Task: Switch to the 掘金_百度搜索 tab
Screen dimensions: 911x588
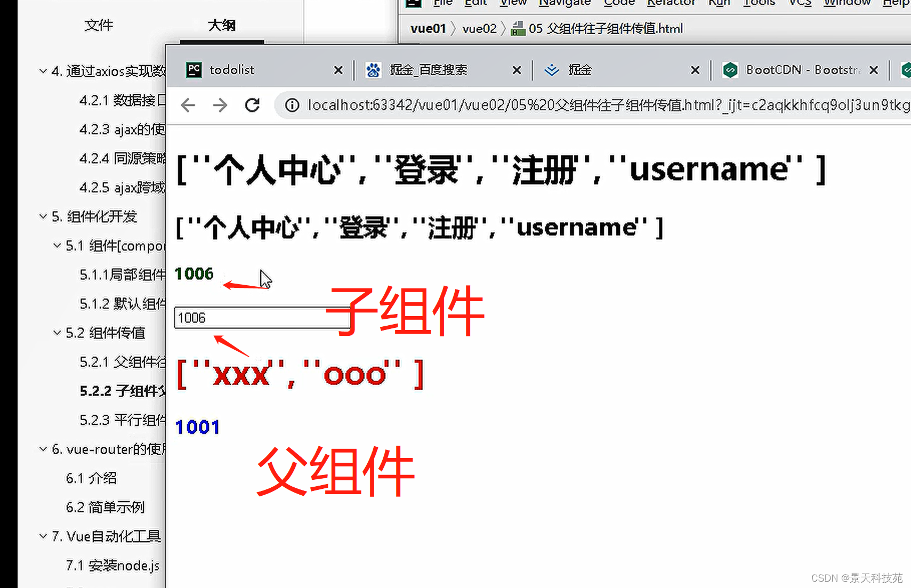Action: (x=444, y=70)
